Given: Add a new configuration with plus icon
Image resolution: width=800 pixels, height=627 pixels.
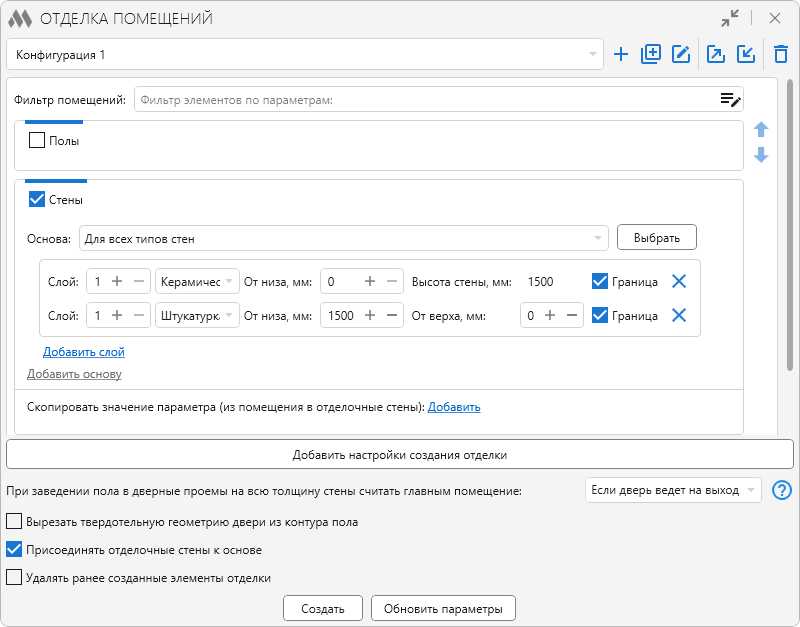Looking at the screenshot, I should [620, 54].
